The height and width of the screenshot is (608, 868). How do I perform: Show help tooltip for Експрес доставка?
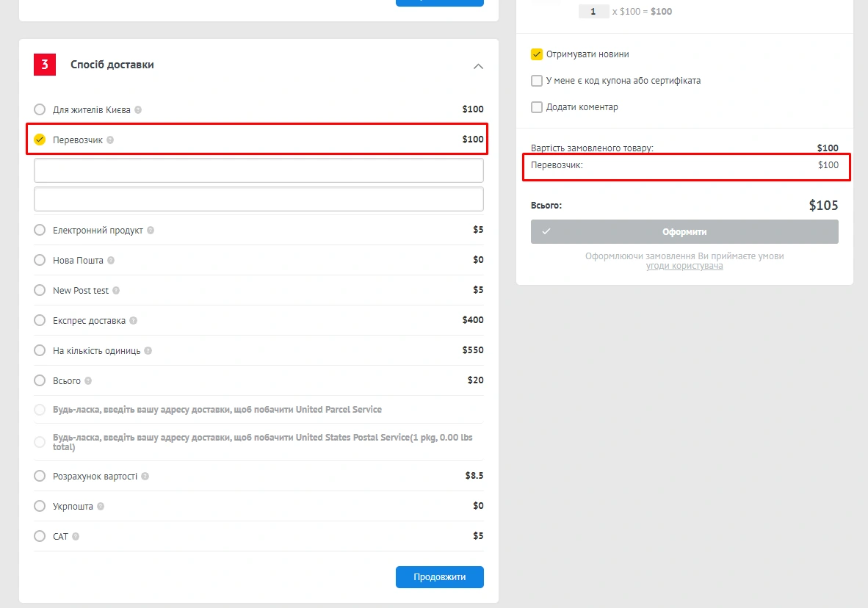(133, 321)
